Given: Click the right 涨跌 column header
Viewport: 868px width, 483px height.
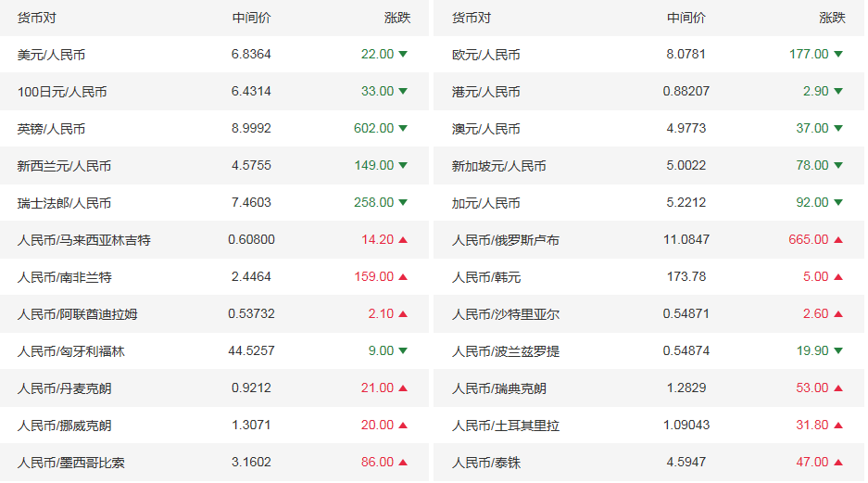Looking at the screenshot, I should [832, 18].
